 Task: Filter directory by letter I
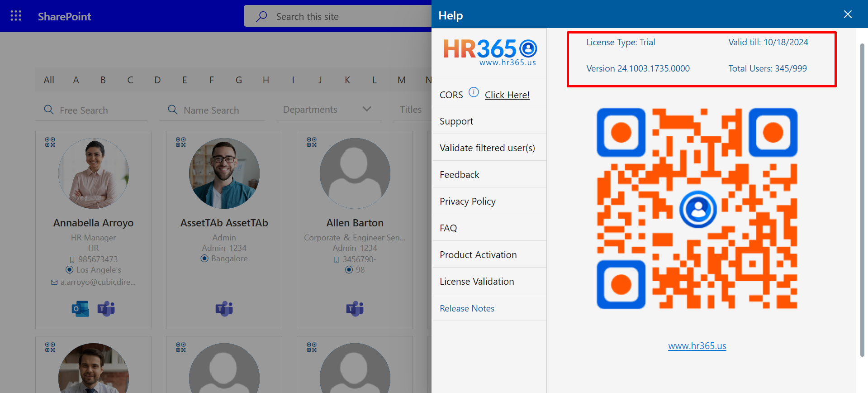coord(293,80)
